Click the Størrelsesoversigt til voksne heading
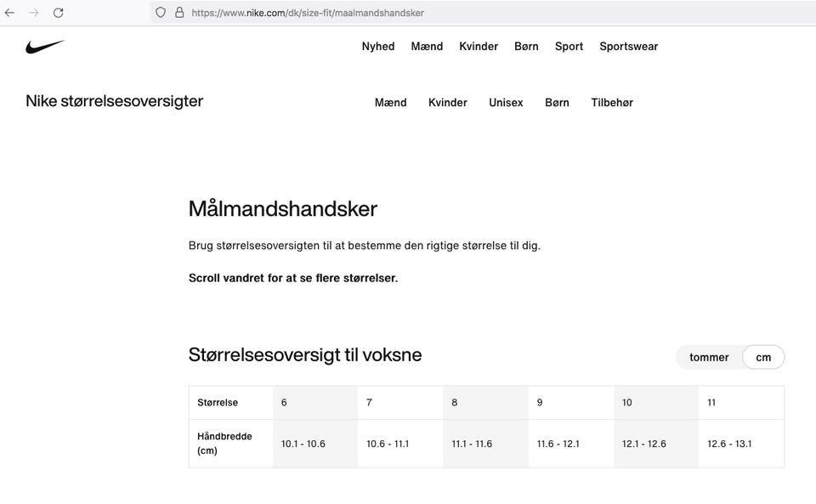Screen dimensions: 816x504 pyautogui.click(x=305, y=354)
